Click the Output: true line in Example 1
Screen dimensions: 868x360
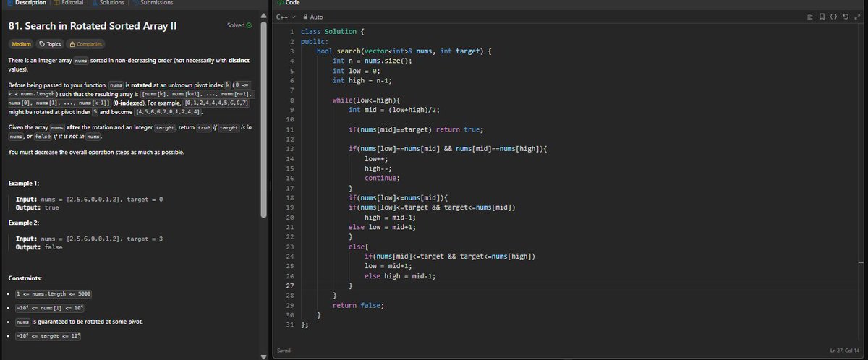click(38, 207)
